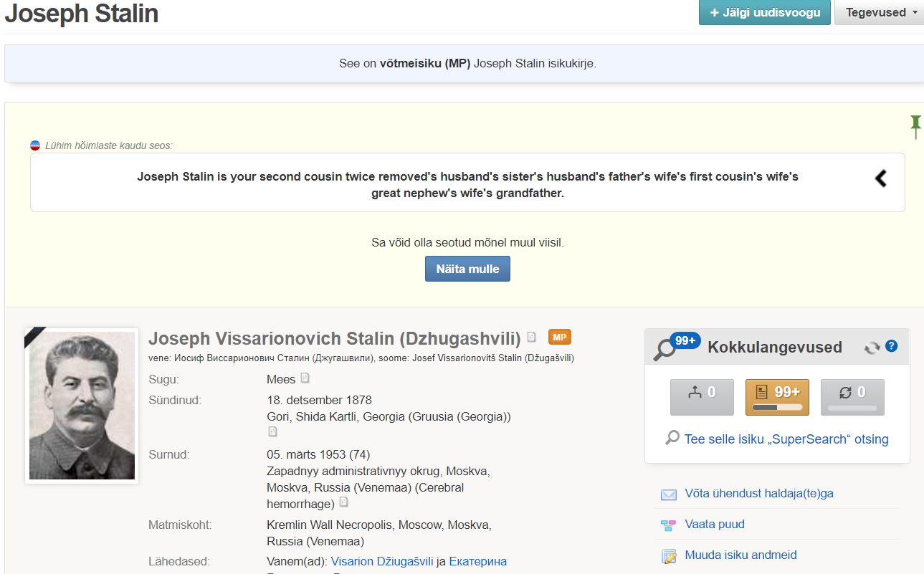Refresh matches with the circular arrows icon

tap(872, 348)
